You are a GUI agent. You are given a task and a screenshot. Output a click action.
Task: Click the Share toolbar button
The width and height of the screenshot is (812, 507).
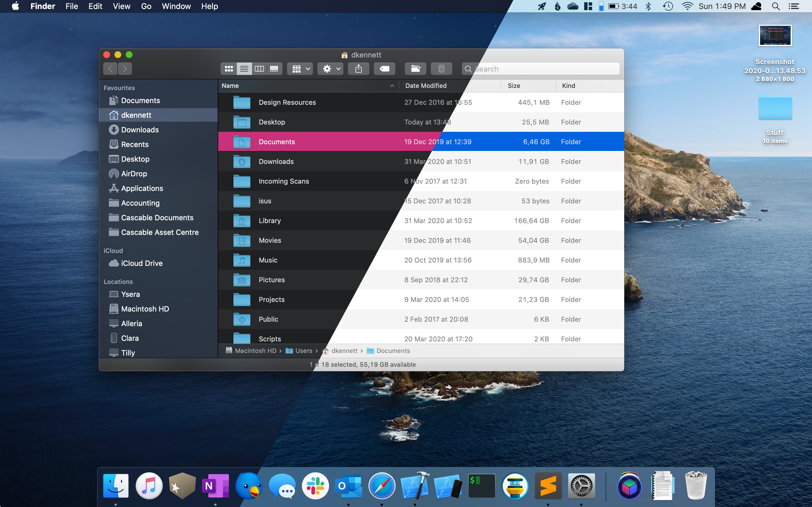[358, 69]
